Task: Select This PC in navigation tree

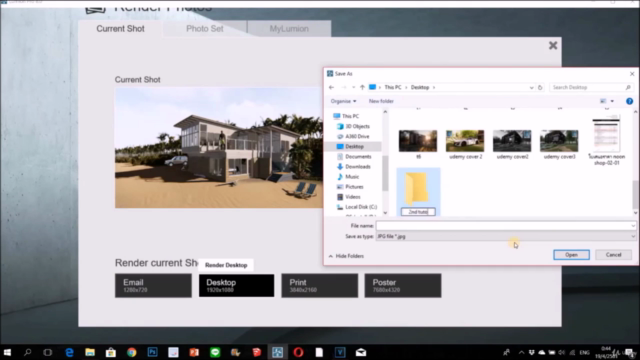Action: click(351, 116)
